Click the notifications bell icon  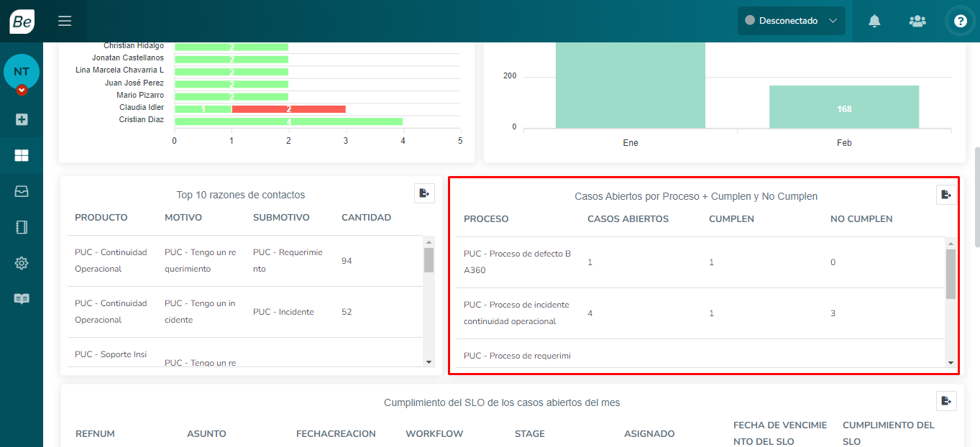(x=874, y=21)
